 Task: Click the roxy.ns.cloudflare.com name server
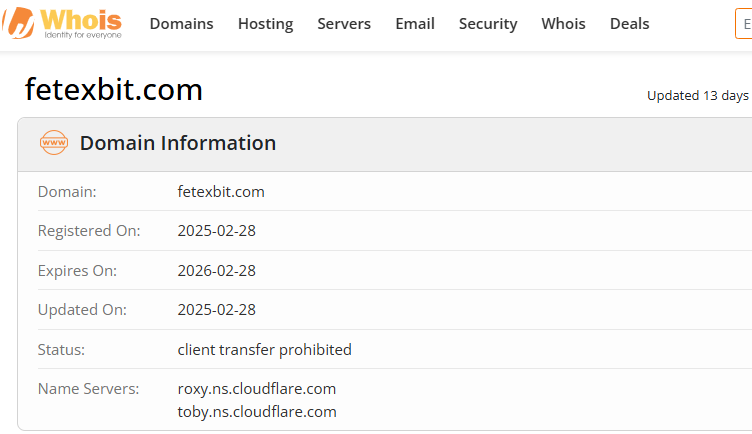(257, 389)
